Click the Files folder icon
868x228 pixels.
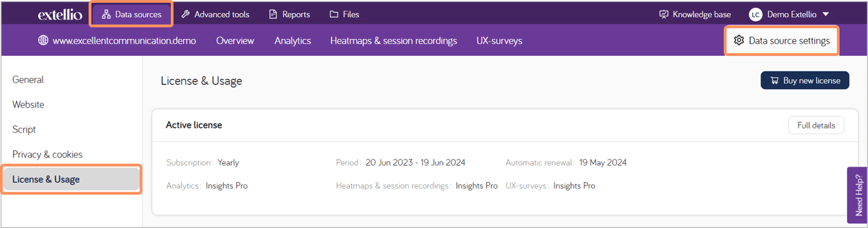(x=334, y=14)
